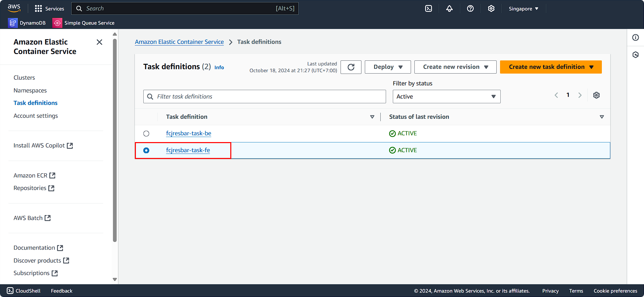Screen dimensions: 644x297
Task: Open the Subscriptions external link
Action: click(36, 273)
